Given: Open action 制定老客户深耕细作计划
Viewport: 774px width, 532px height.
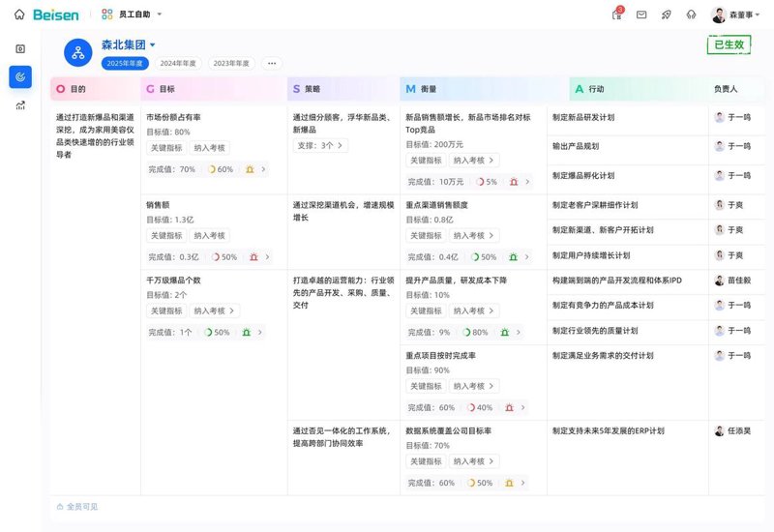Looking at the screenshot, I should click(595, 205).
